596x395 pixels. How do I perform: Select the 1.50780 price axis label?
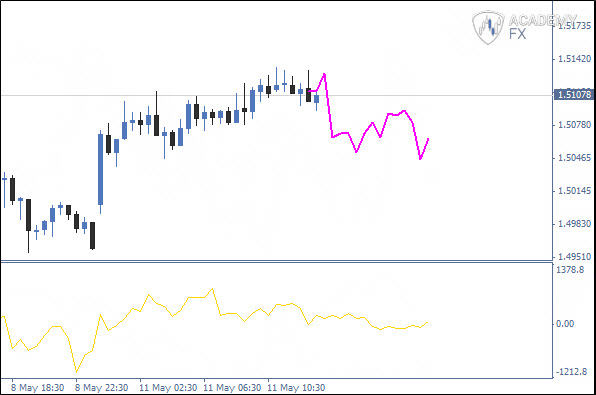[574, 125]
